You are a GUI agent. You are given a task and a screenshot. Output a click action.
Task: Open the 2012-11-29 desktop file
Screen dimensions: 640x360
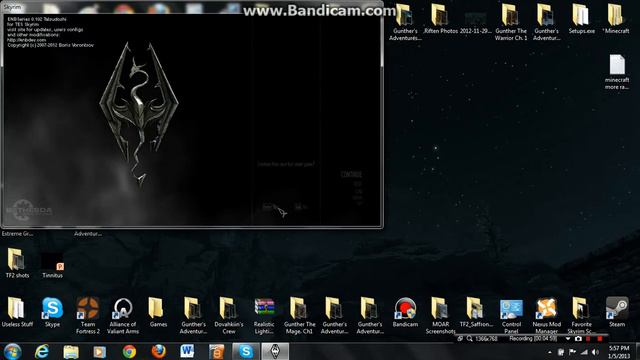pyautogui.click(x=476, y=22)
